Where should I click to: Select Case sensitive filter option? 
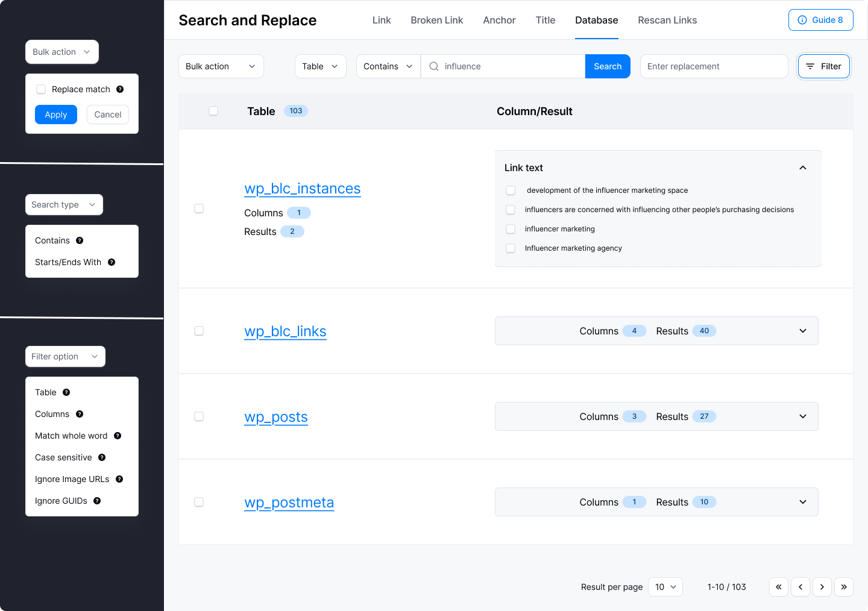[63, 457]
